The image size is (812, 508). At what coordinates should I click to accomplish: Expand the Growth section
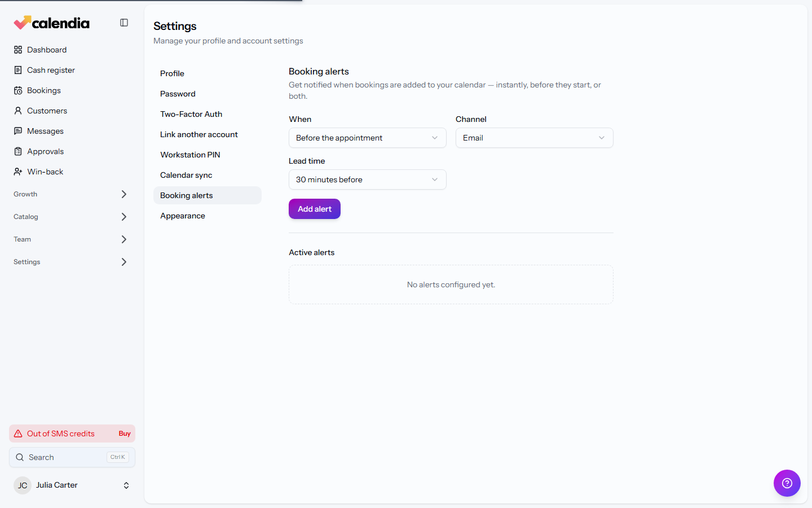pos(72,194)
